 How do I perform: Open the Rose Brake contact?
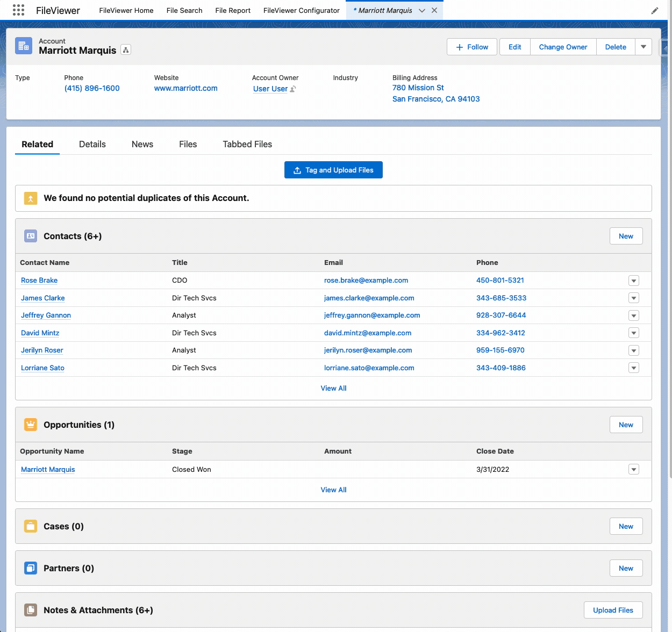(39, 281)
